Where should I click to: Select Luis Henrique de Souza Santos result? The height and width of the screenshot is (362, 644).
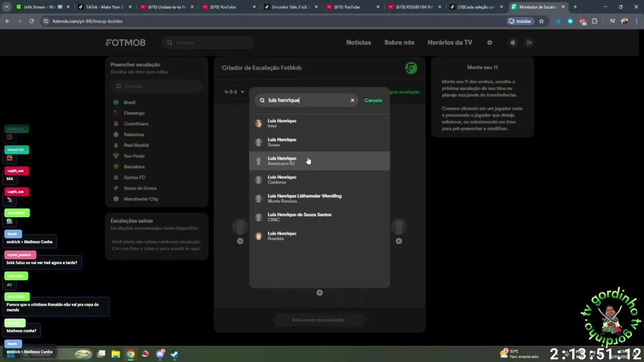(319, 217)
